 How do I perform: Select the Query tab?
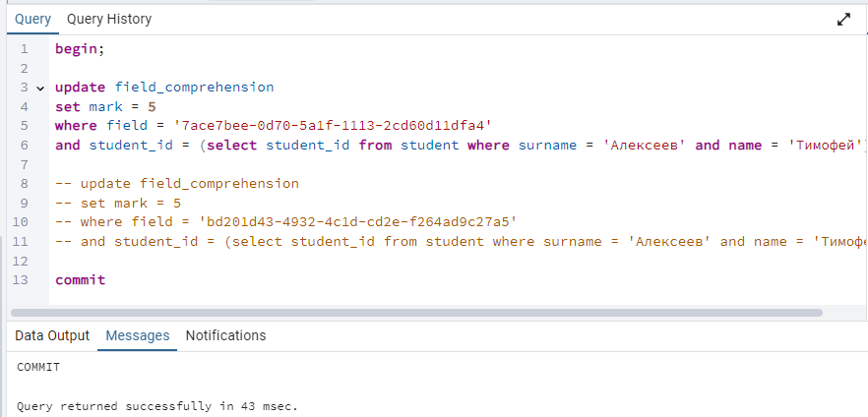pyautogui.click(x=32, y=20)
